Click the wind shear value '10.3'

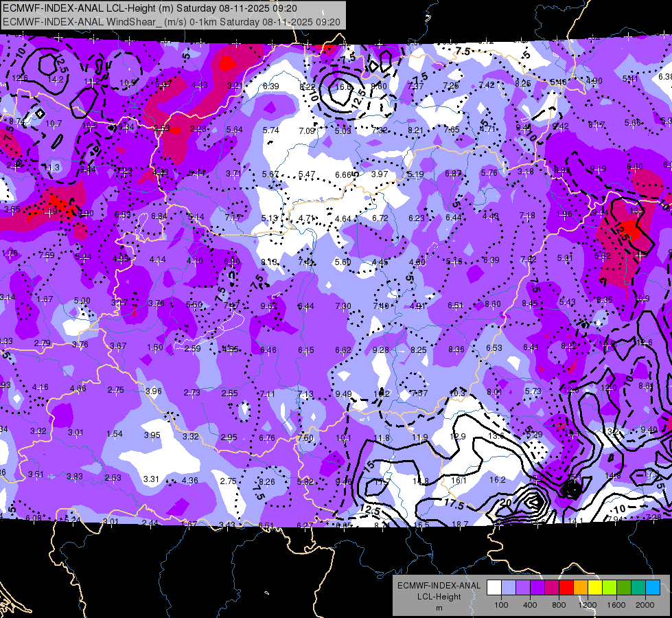pyautogui.click(x=457, y=393)
